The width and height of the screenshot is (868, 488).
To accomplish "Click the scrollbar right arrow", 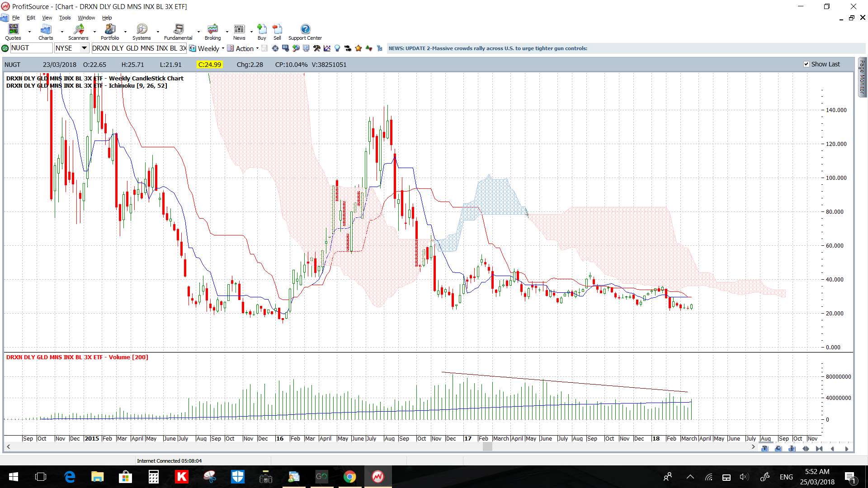I will click(x=753, y=447).
